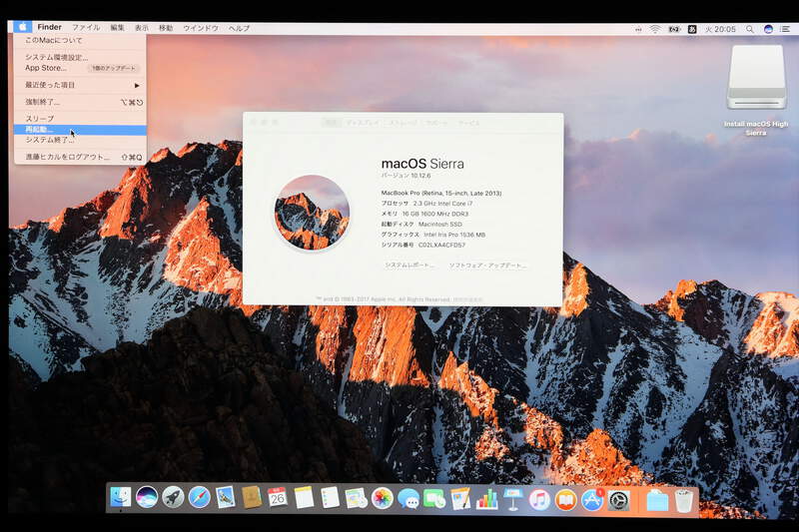Open iBooks orange book icon

(565, 499)
